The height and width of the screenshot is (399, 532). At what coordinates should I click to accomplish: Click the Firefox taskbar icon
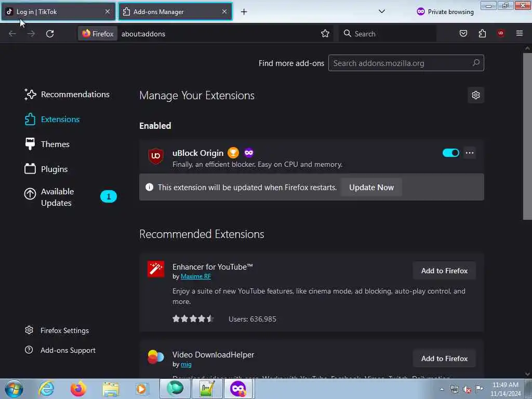(x=78, y=389)
